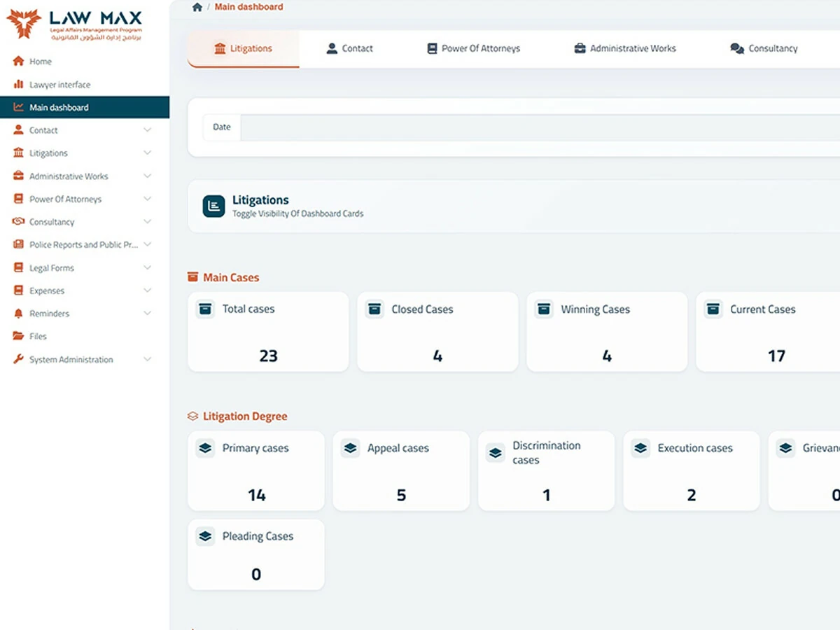Image resolution: width=840 pixels, height=630 pixels.
Task: Open Files in the sidebar
Action: point(85,336)
